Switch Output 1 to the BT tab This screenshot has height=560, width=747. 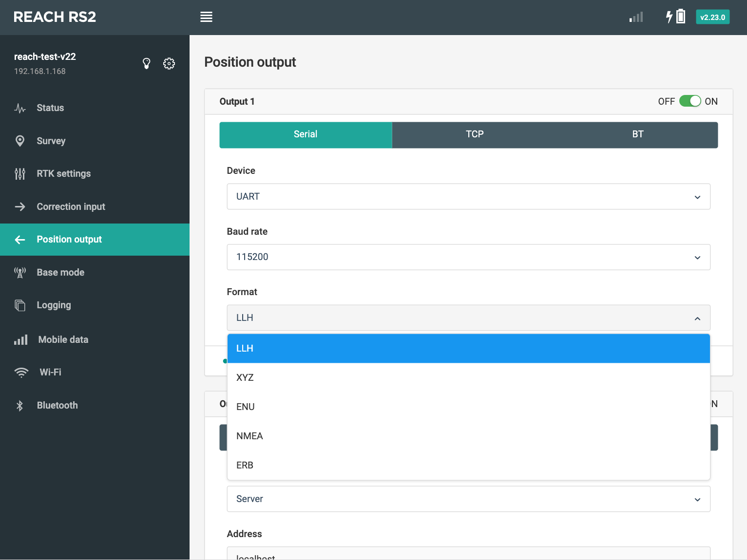[638, 135]
